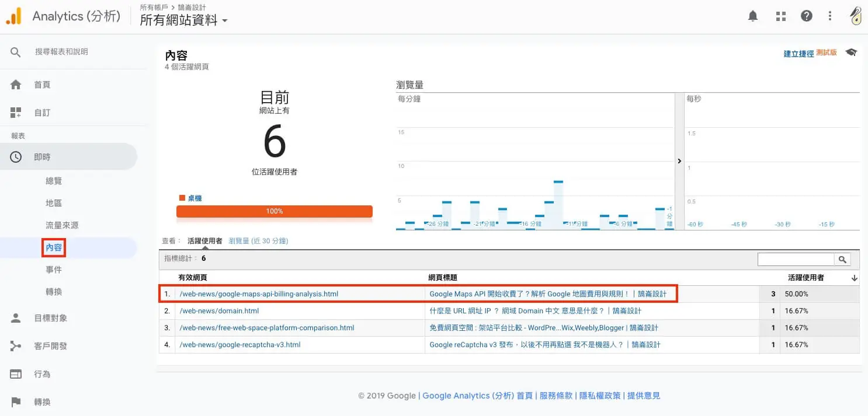Open the 轉換 item under 即時
Image resolution: width=868 pixels, height=416 pixels.
pos(54,292)
